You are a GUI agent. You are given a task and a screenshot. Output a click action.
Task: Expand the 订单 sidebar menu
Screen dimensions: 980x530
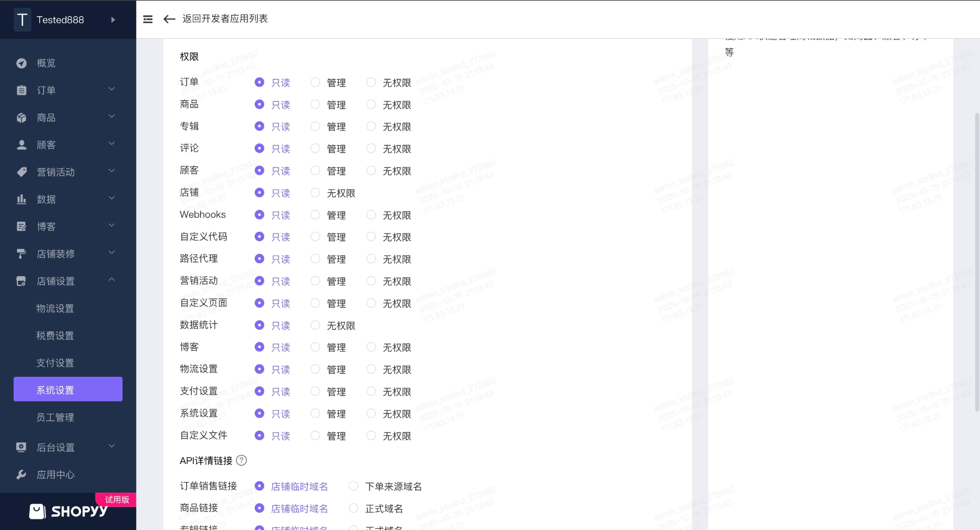tap(67, 90)
